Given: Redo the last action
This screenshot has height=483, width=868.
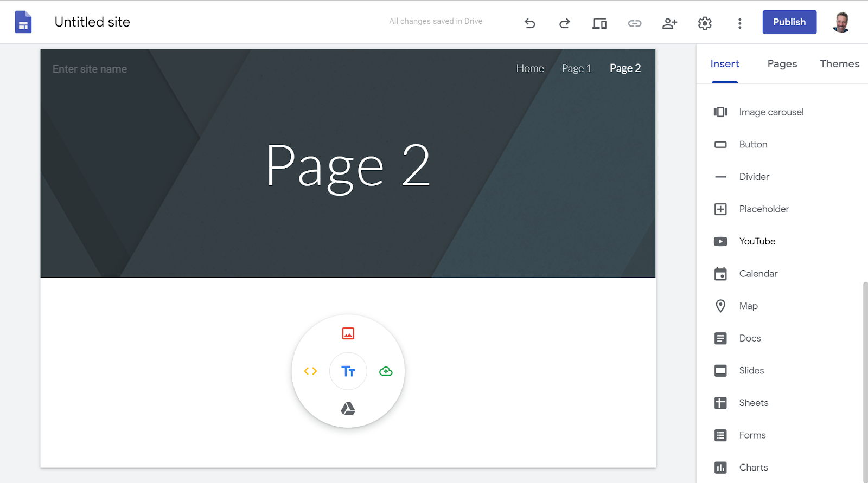Looking at the screenshot, I should click(565, 23).
